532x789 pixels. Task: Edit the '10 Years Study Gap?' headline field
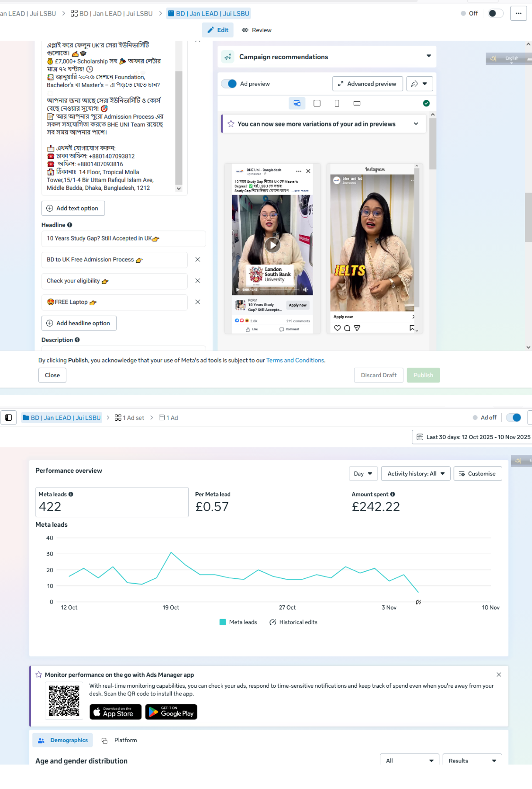click(123, 239)
